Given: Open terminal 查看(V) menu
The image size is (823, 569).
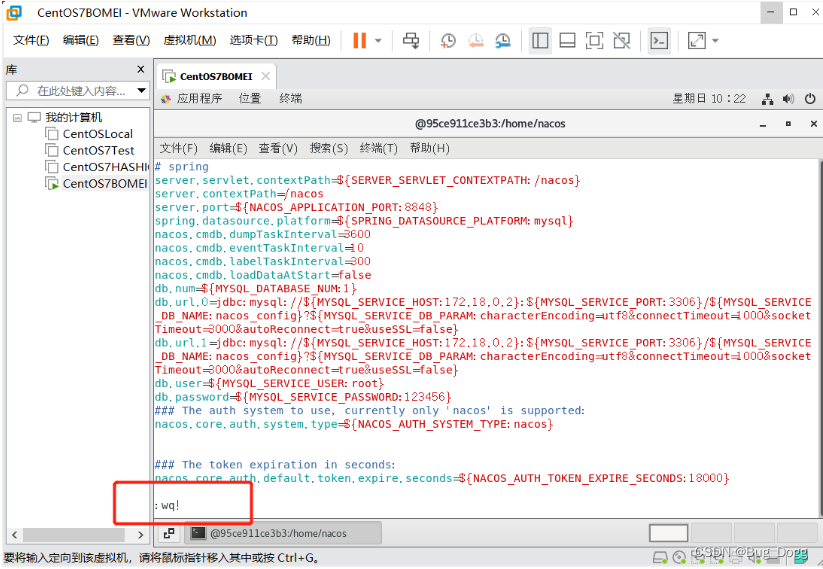Looking at the screenshot, I should coord(278,149).
